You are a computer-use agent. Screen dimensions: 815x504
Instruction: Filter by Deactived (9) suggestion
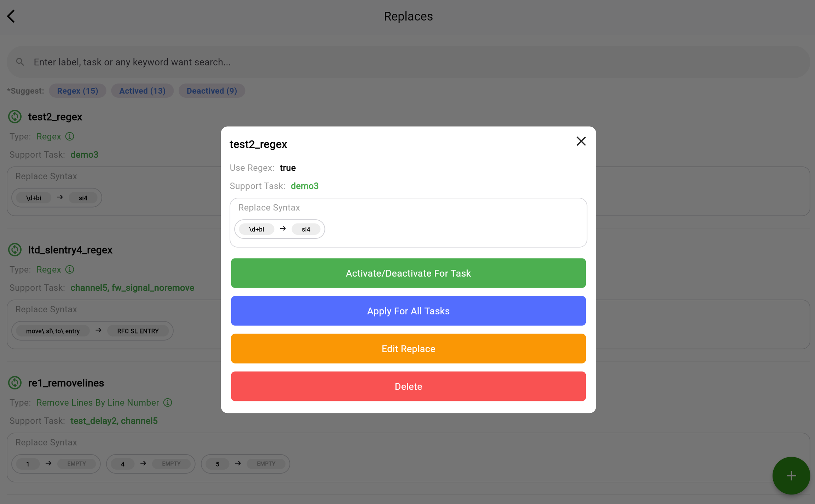click(x=212, y=91)
